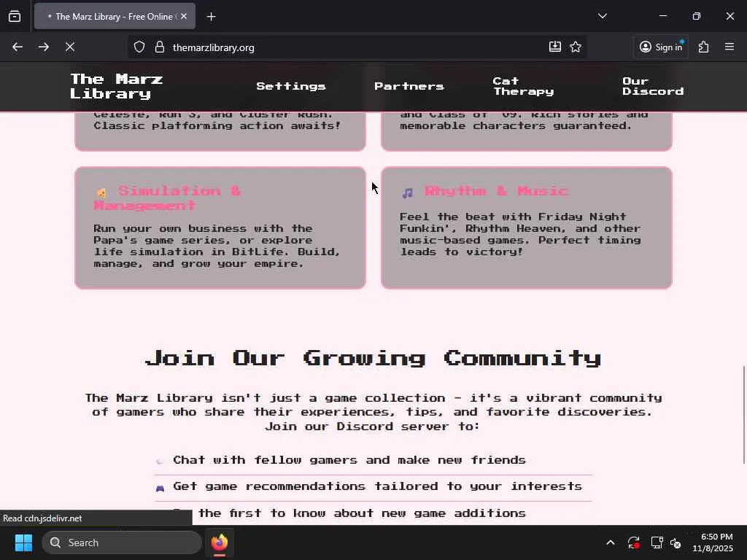Click The Marz Library site logo

117,86
